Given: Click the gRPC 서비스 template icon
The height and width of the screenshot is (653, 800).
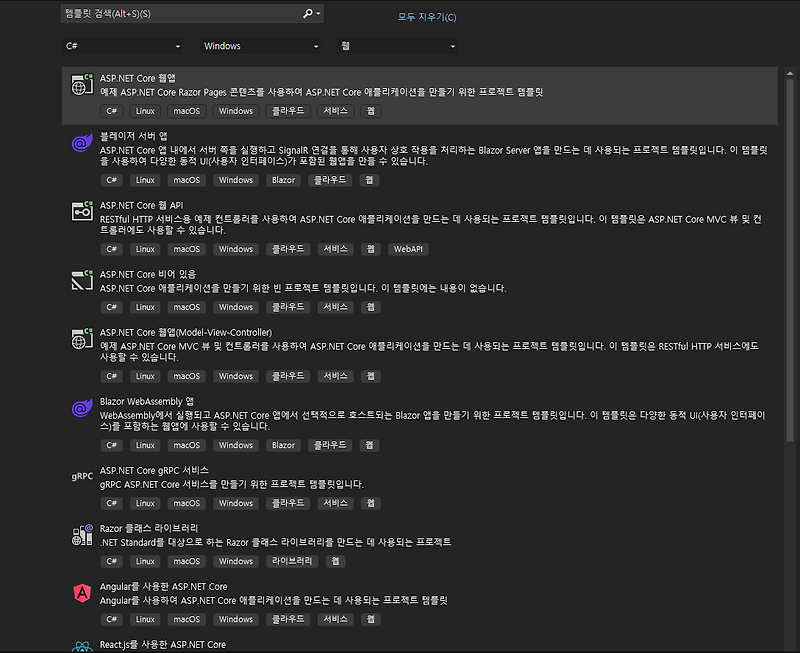Looking at the screenshot, I should (x=80, y=478).
